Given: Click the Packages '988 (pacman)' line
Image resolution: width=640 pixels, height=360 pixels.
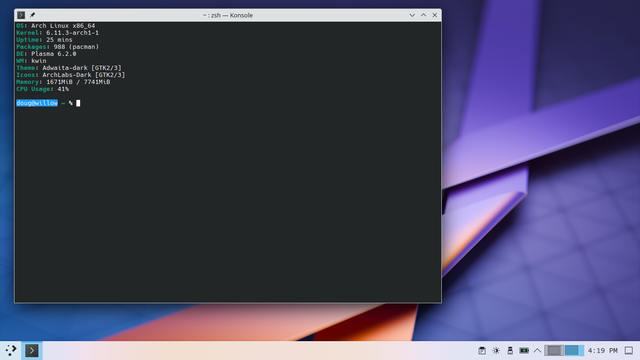Looking at the screenshot, I should click(x=58, y=47).
